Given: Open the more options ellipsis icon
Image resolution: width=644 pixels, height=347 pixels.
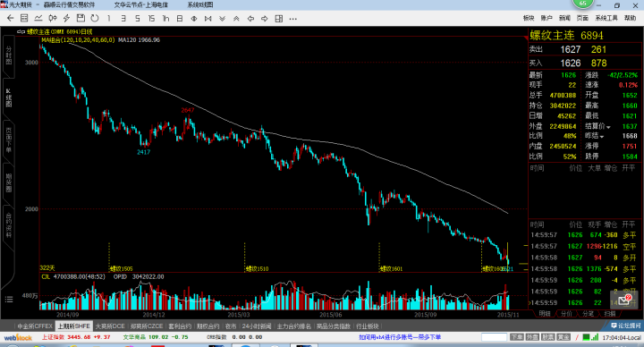Looking at the screenshot, I should pyautogui.click(x=292, y=19).
